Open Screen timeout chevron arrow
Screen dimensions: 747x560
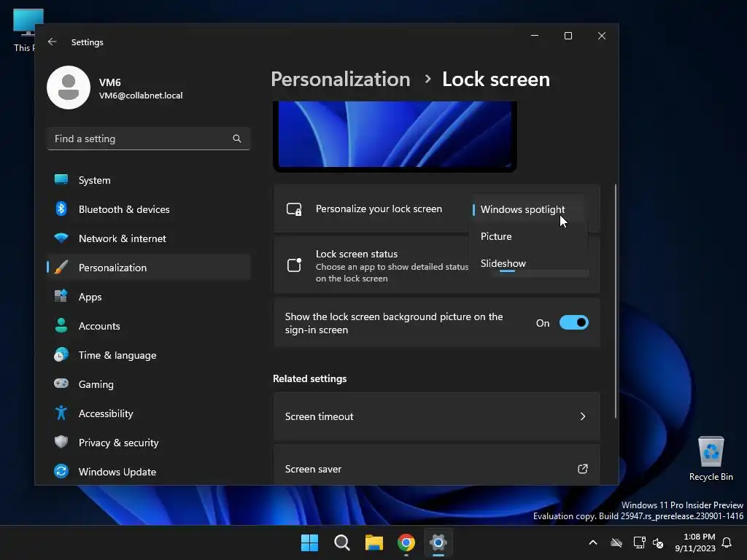point(583,416)
